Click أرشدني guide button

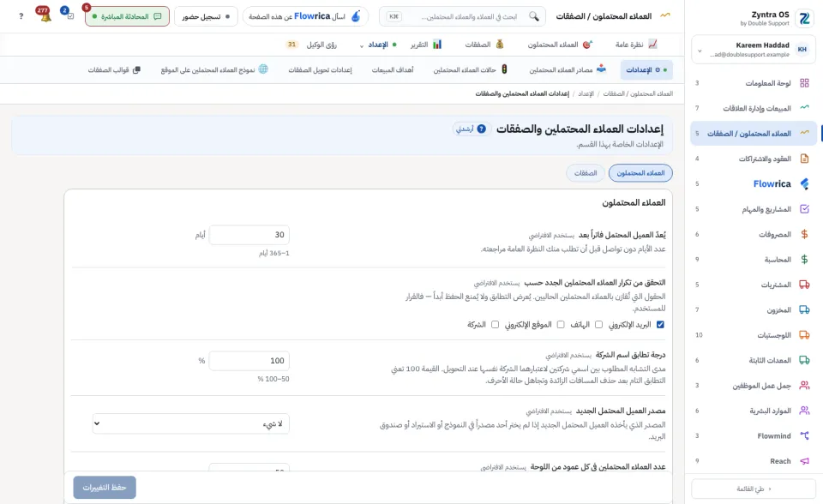(x=472, y=129)
